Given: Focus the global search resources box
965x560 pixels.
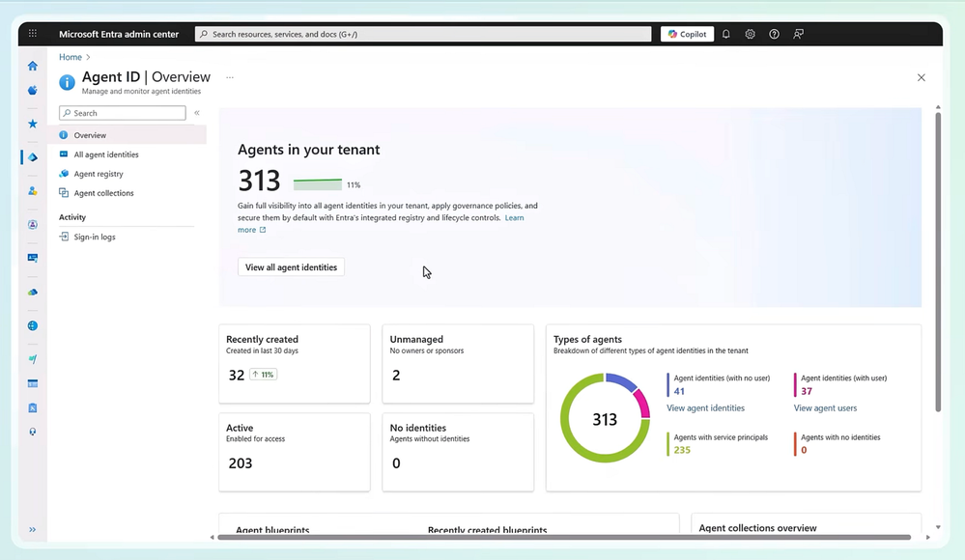Looking at the screenshot, I should [423, 34].
